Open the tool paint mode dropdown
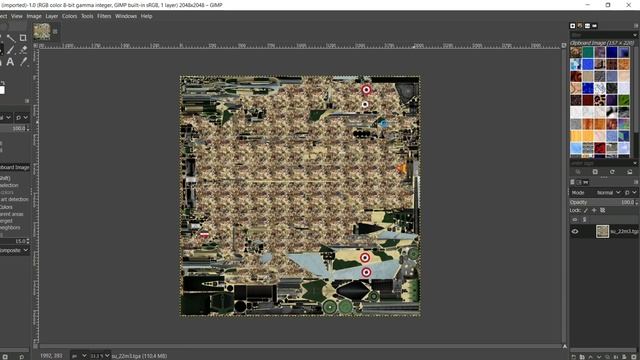 pyautogui.click(x=6, y=118)
